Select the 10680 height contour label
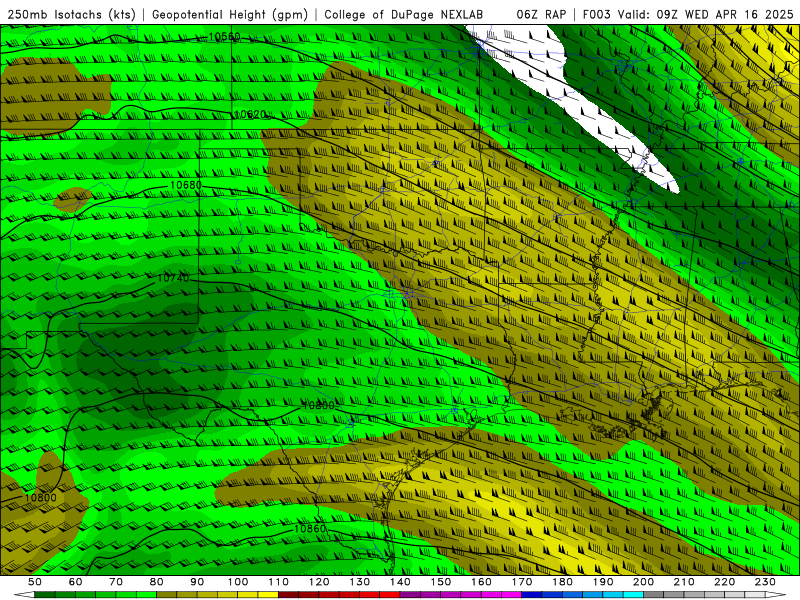The width and height of the screenshot is (800, 600). [x=185, y=185]
